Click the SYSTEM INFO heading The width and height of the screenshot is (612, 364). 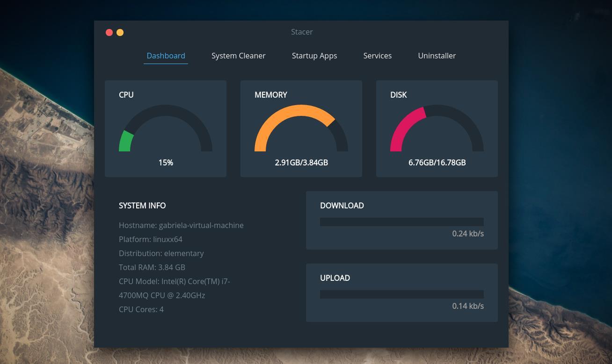pyautogui.click(x=142, y=206)
